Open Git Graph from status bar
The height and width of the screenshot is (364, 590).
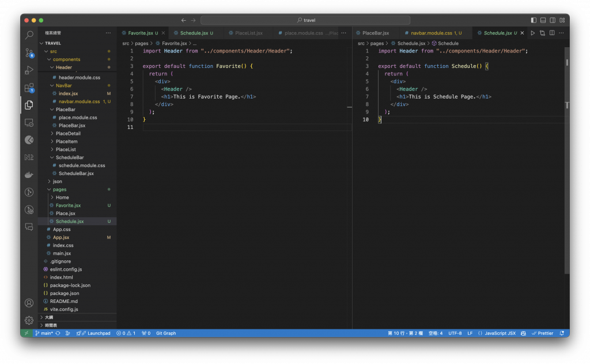pyautogui.click(x=166, y=333)
